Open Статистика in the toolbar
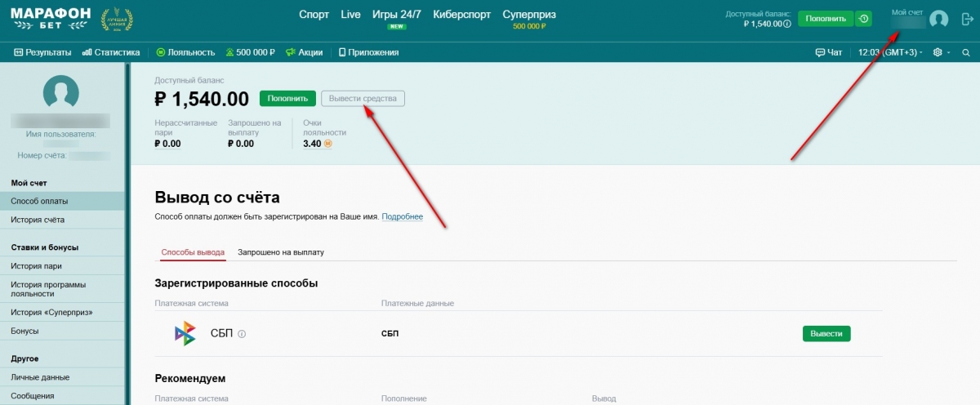Viewport: 980px width, 405px height. (111, 52)
